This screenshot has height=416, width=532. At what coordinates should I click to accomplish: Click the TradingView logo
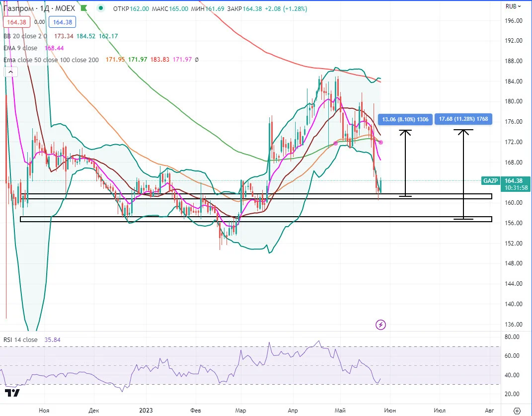point(12,393)
